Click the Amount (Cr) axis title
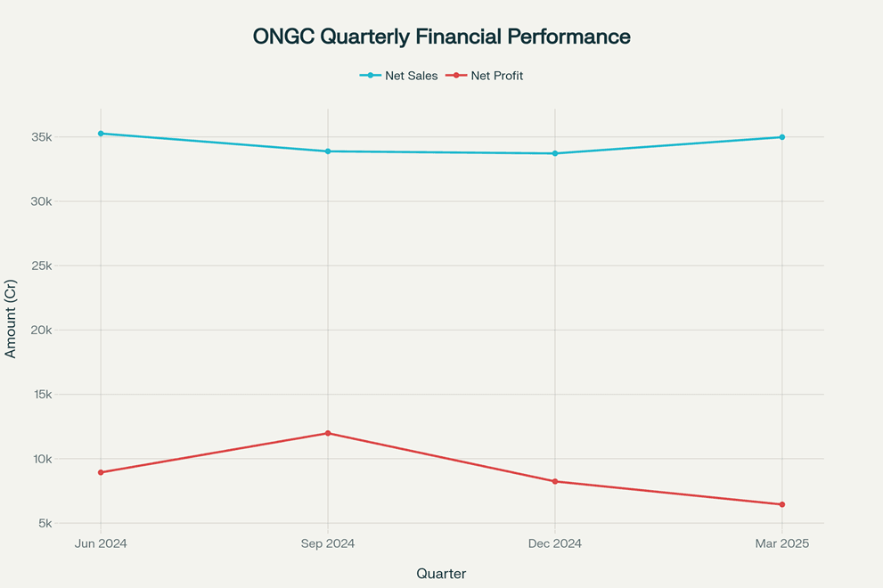Image resolution: width=883 pixels, height=588 pixels. (x=11, y=319)
